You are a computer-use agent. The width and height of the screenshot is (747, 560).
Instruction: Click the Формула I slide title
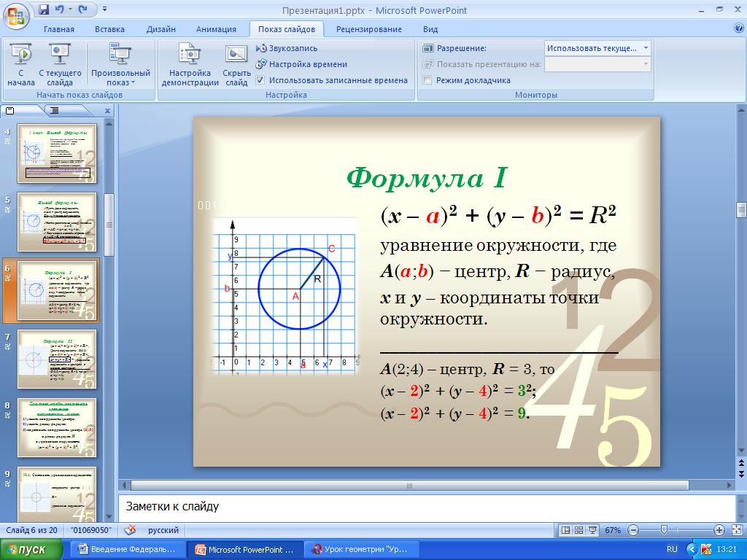point(427,178)
